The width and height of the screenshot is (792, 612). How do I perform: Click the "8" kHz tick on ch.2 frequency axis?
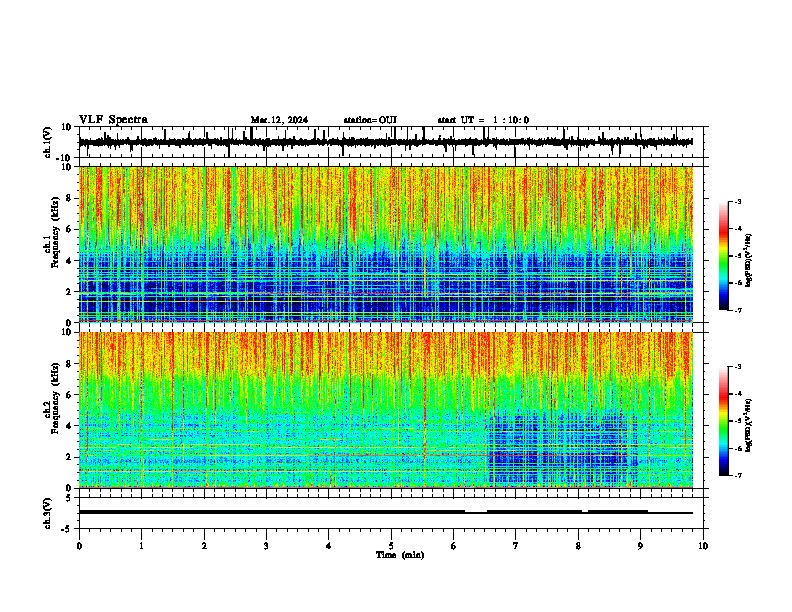(69, 363)
